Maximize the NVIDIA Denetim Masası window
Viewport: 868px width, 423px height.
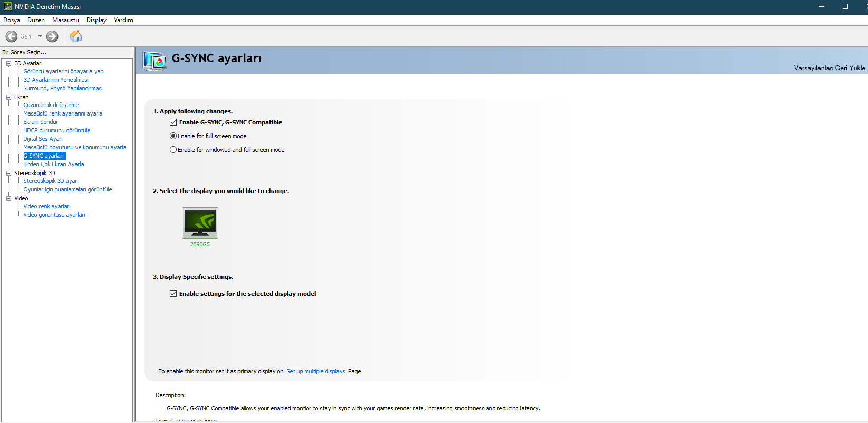[x=845, y=6]
